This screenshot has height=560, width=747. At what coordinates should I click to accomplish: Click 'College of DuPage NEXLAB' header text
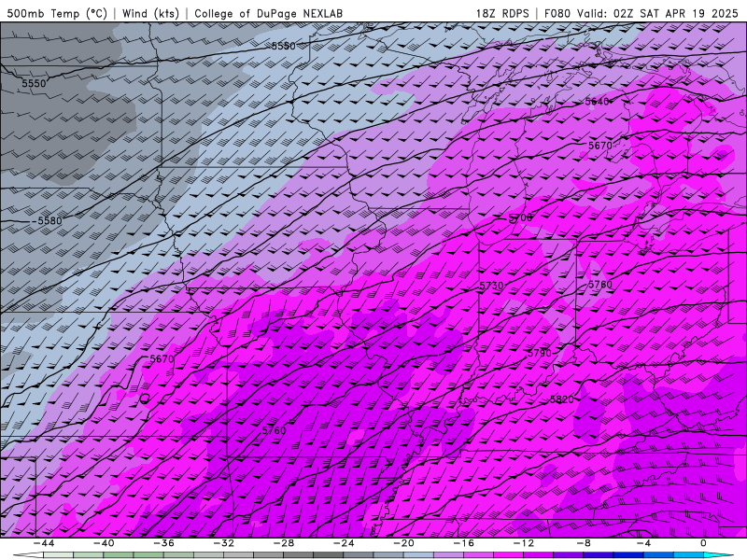[268, 13]
